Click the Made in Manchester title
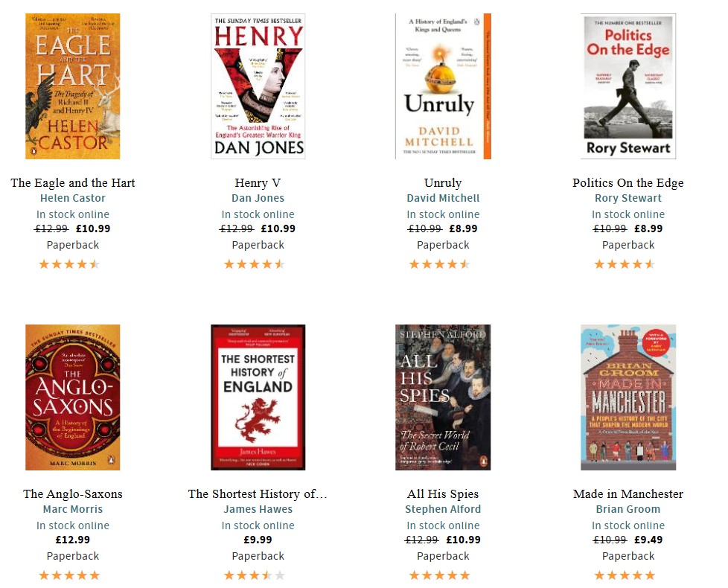The width and height of the screenshot is (728, 588). pyautogui.click(x=628, y=493)
